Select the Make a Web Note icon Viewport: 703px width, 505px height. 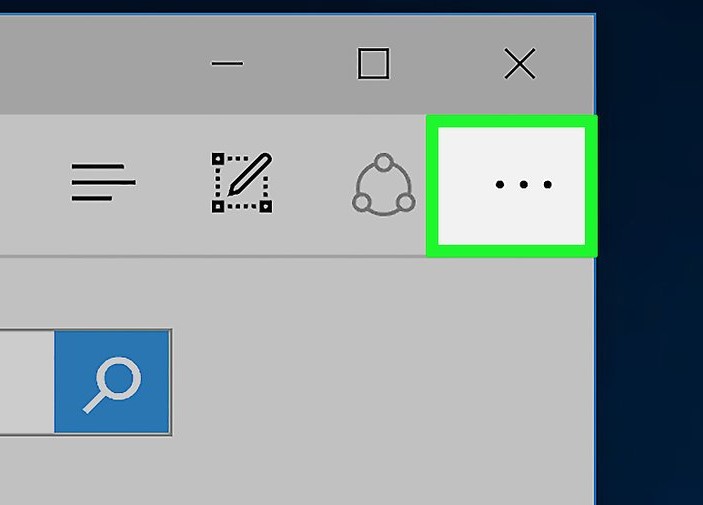[x=242, y=183]
